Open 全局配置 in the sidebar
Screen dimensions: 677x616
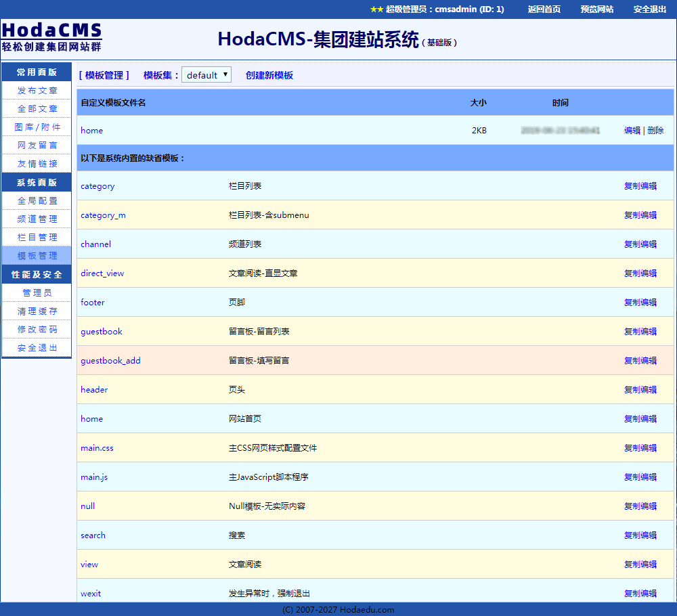coord(37,201)
